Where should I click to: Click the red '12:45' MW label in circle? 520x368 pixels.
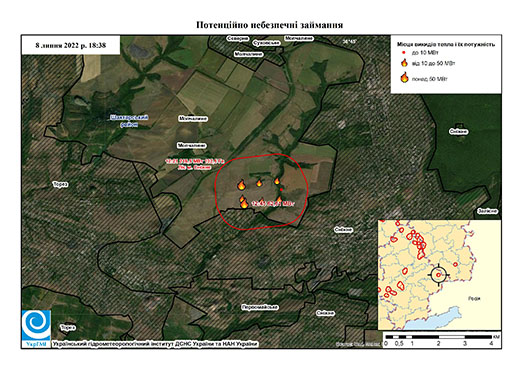point(273,203)
